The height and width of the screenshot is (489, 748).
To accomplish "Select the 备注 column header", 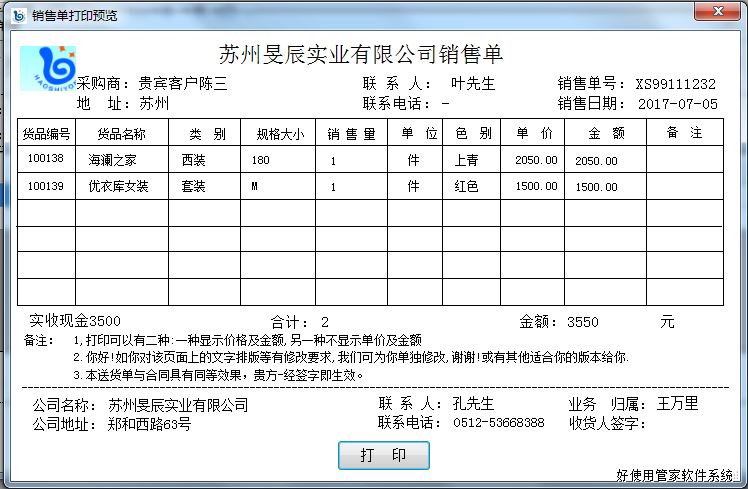I will point(684,133).
